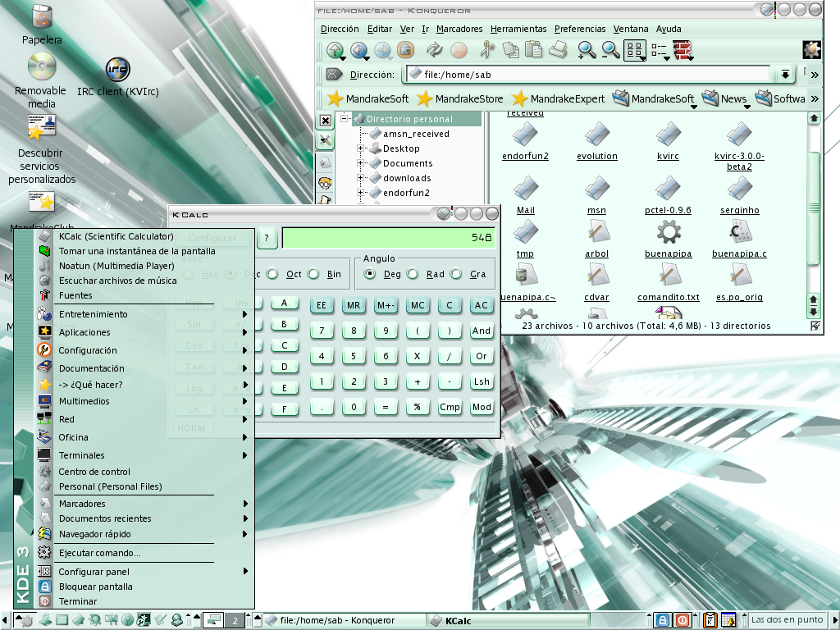
Task: Open Removable media desktop icon
Action: pyautogui.click(x=41, y=80)
